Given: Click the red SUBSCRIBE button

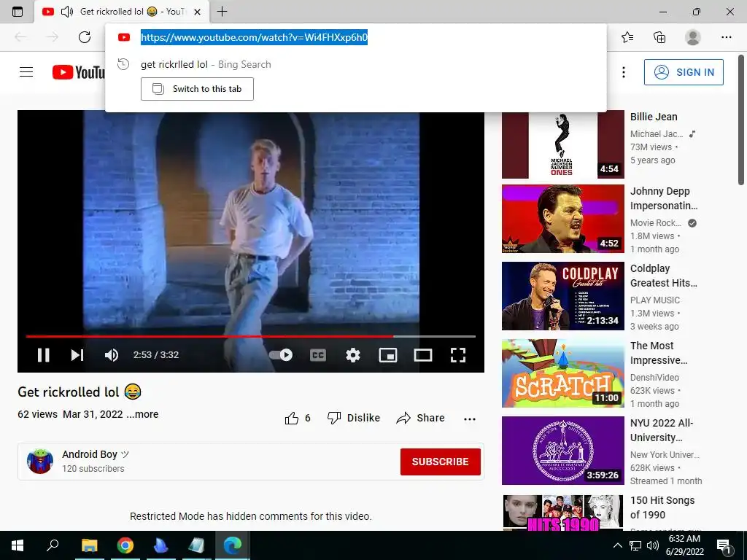Looking at the screenshot, I should pyautogui.click(x=440, y=462).
